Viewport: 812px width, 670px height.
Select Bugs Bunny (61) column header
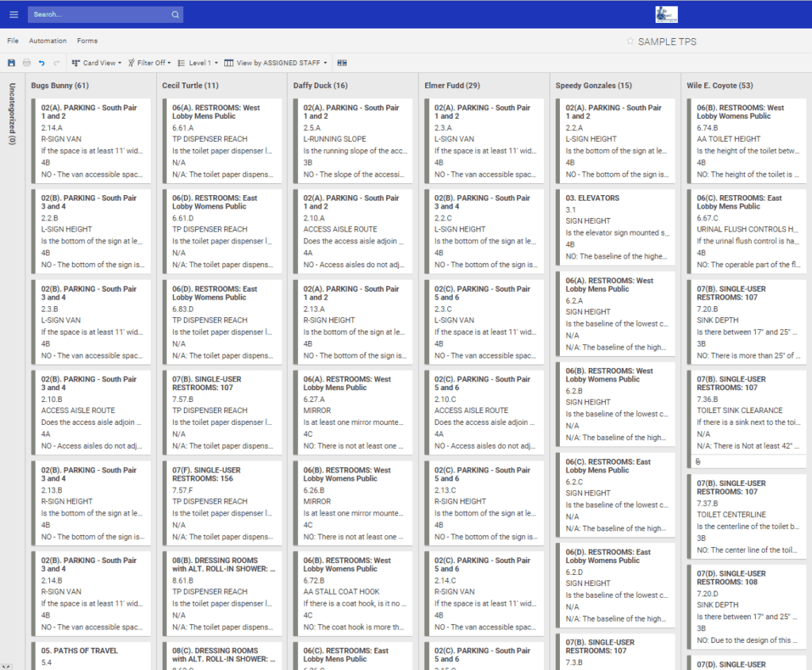click(x=59, y=86)
